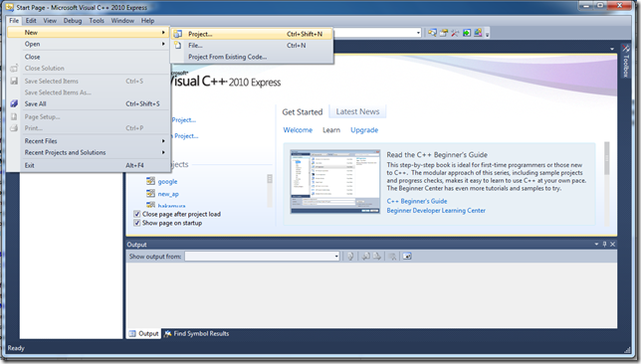Open the Show output from dropdown
This screenshot has width=641, height=364.
tap(336, 257)
